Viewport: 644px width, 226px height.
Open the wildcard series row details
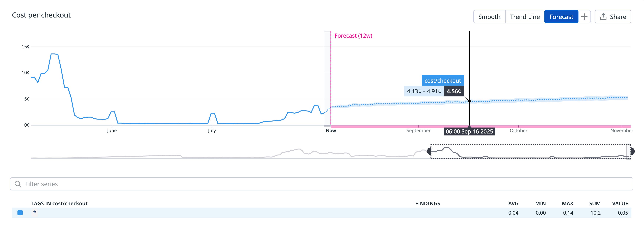point(35,213)
